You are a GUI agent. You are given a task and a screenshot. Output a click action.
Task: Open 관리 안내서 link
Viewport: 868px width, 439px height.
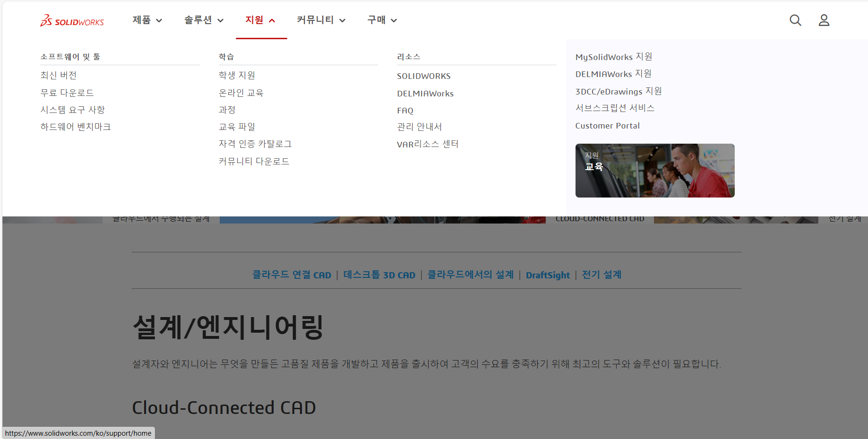(420, 127)
